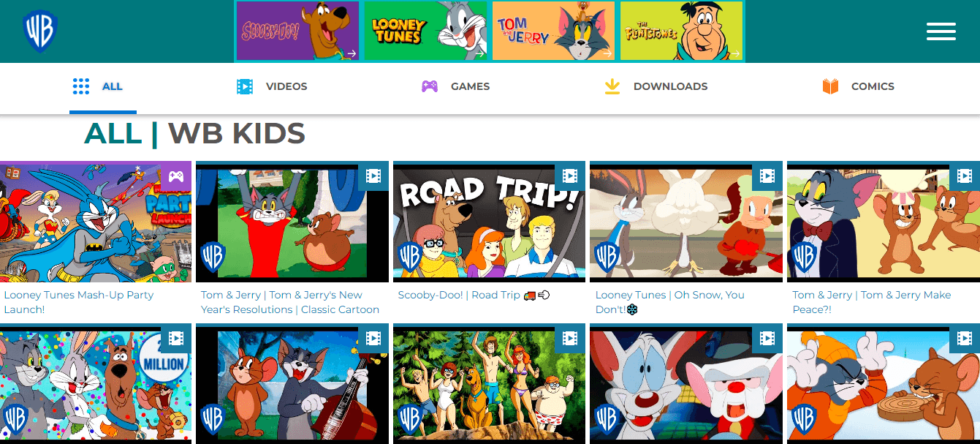Switch to the VIDEOS tab
This screenshot has height=444, width=980.
pos(272,86)
